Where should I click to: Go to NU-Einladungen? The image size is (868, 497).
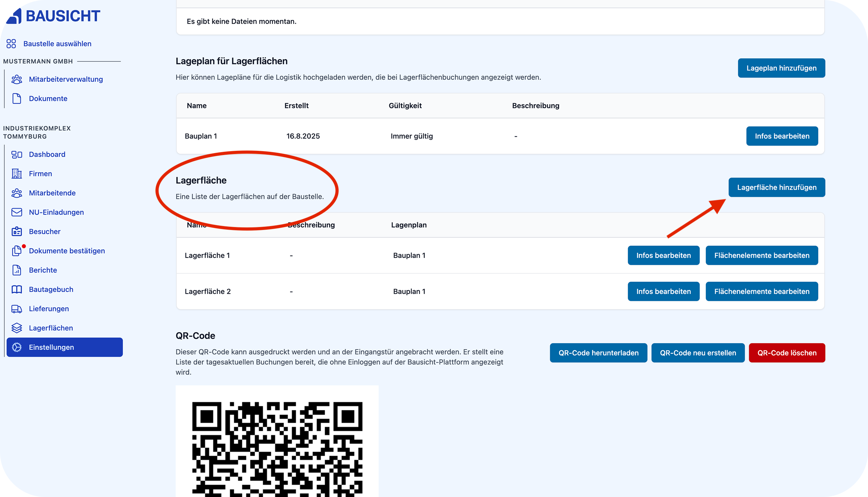[x=56, y=212]
